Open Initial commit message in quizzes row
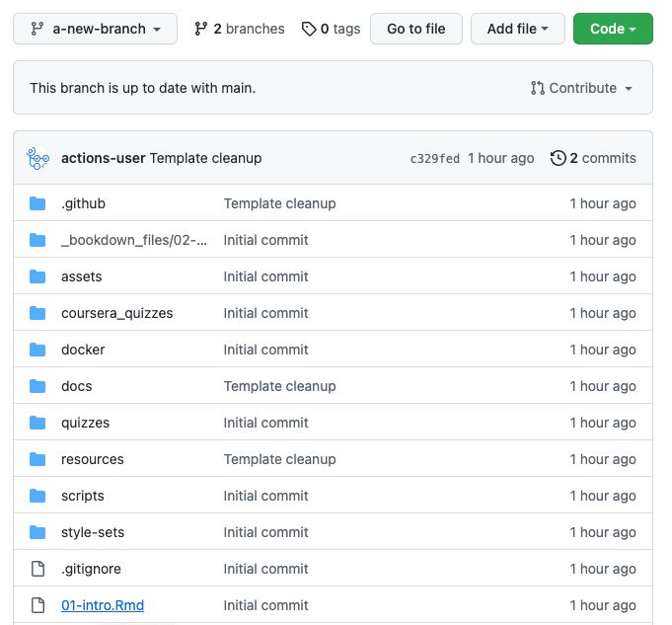The image size is (672, 625). coord(265,423)
